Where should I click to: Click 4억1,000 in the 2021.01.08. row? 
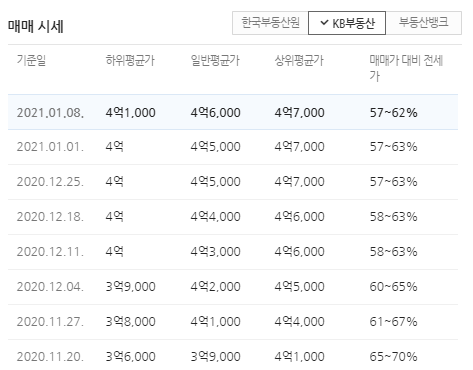tap(130, 113)
